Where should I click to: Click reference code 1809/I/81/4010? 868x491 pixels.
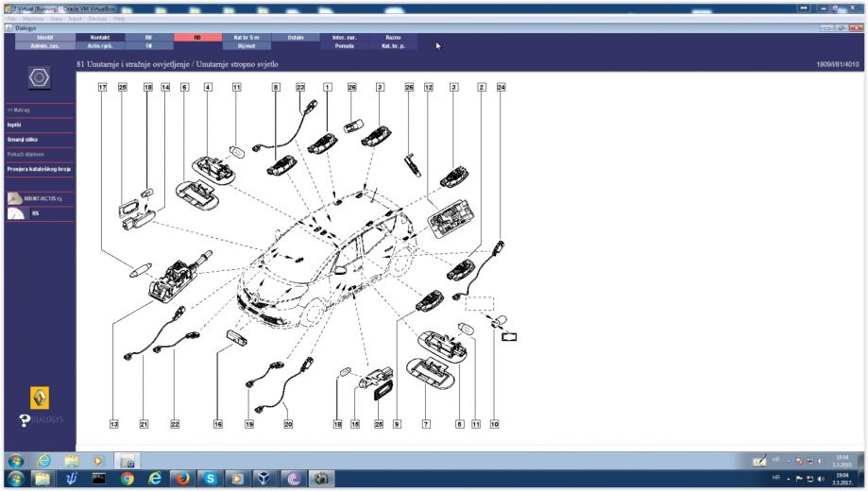[838, 64]
